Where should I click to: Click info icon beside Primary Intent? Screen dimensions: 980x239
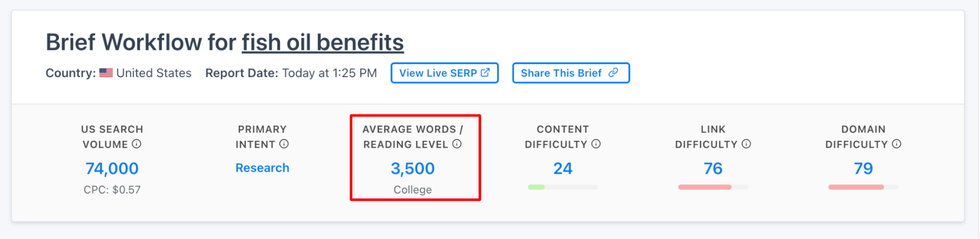pos(284,144)
